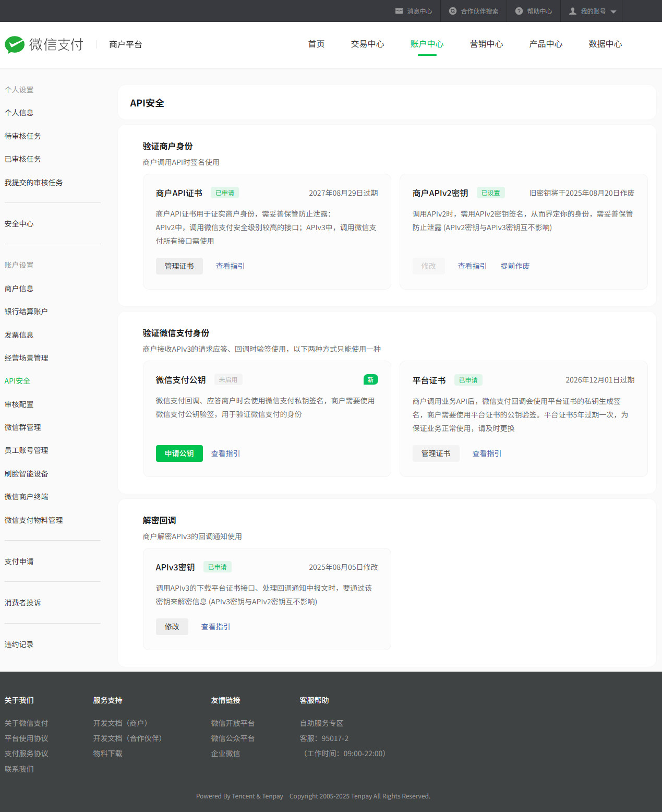This screenshot has width=662, height=812.
Task: Select 微信商户终端 in sidebar
Action: tap(27, 497)
